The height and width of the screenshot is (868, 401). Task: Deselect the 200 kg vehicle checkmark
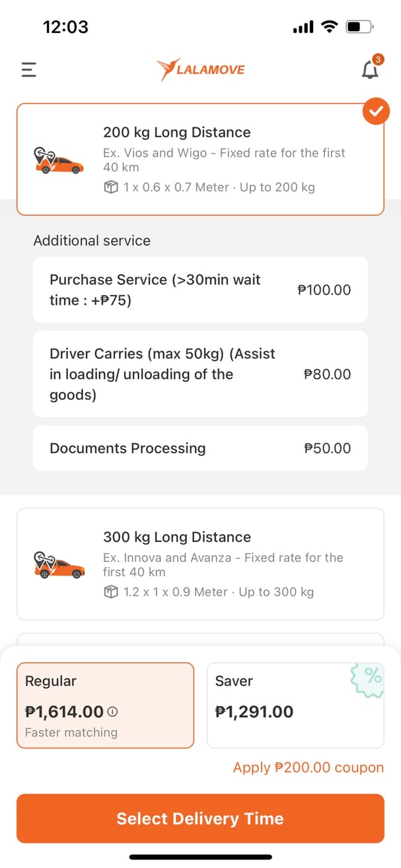point(376,111)
